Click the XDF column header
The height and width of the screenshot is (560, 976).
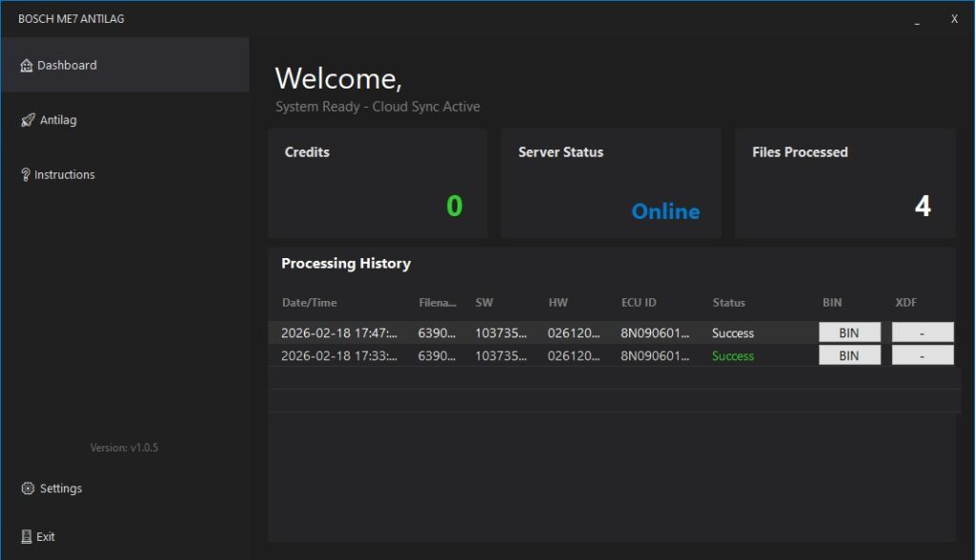coord(905,303)
